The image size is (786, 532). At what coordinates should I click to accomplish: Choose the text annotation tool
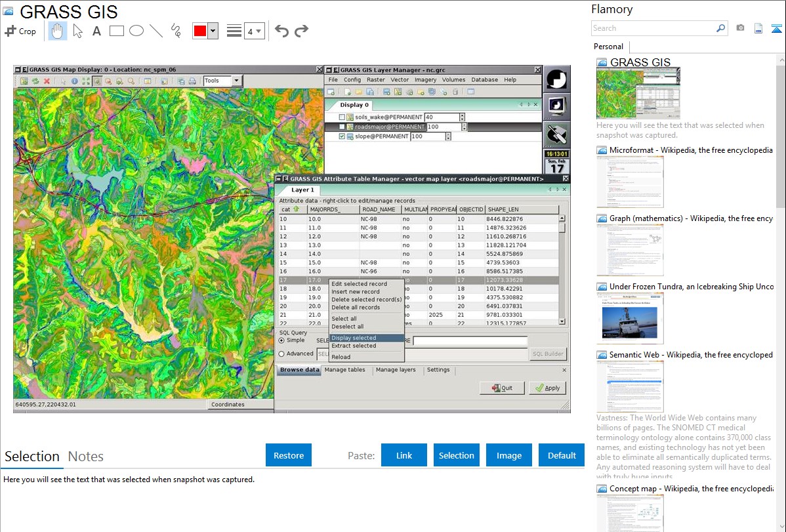tap(96, 31)
